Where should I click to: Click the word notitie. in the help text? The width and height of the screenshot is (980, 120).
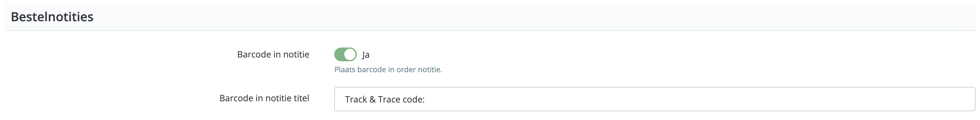(x=430, y=69)
